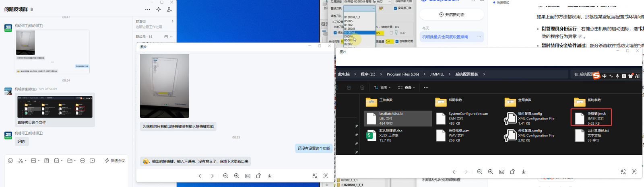
Task: Rotate the picture in middle 图片 viewer
Action: [259, 176]
